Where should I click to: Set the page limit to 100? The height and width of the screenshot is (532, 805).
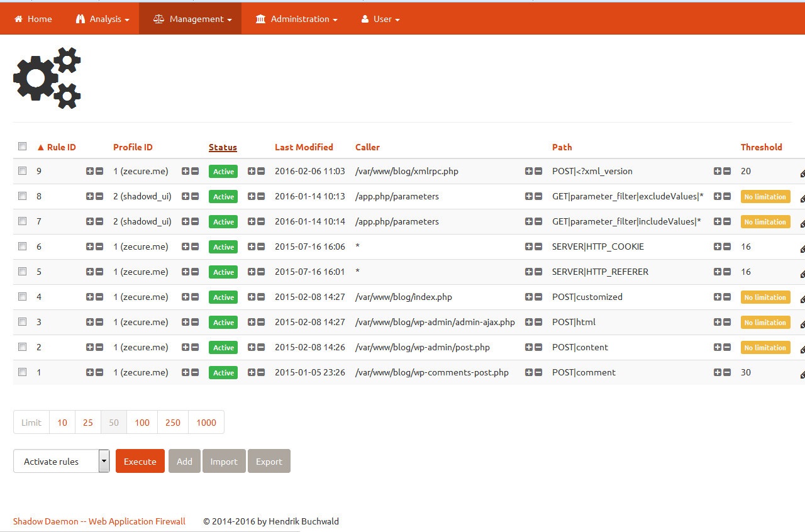point(142,423)
